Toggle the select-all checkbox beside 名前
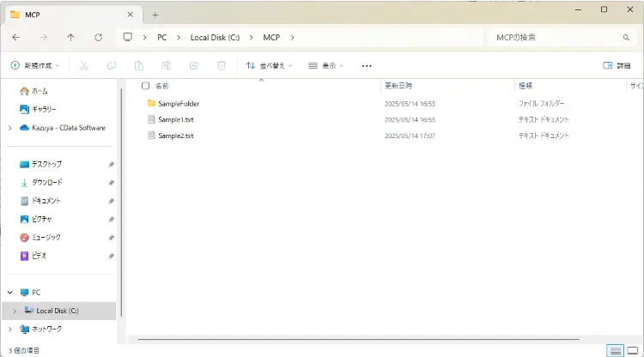 tap(145, 86)
